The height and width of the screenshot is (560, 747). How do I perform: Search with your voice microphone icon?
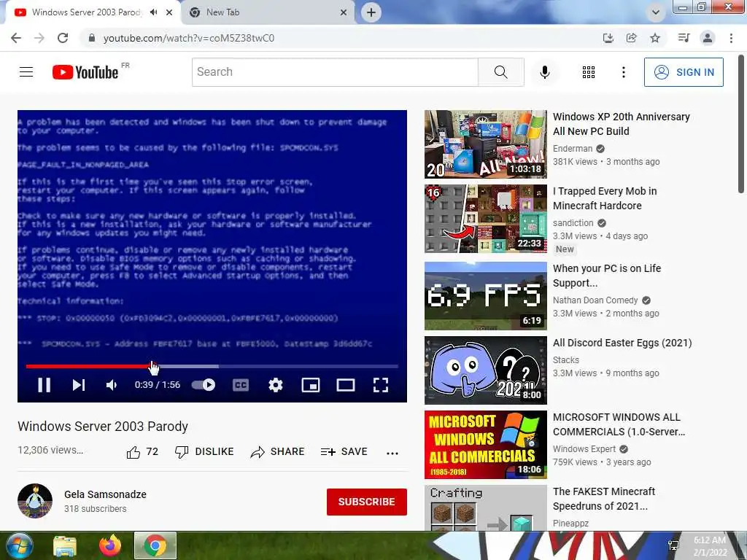click(x=545, y=72)
